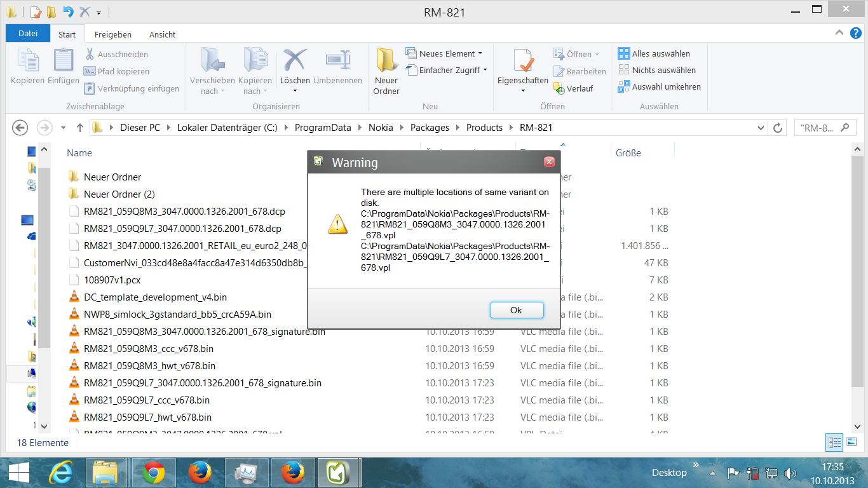Go up one folder level arrow
The height and width of the screenshot is (488, 868).
pos(79,128)
